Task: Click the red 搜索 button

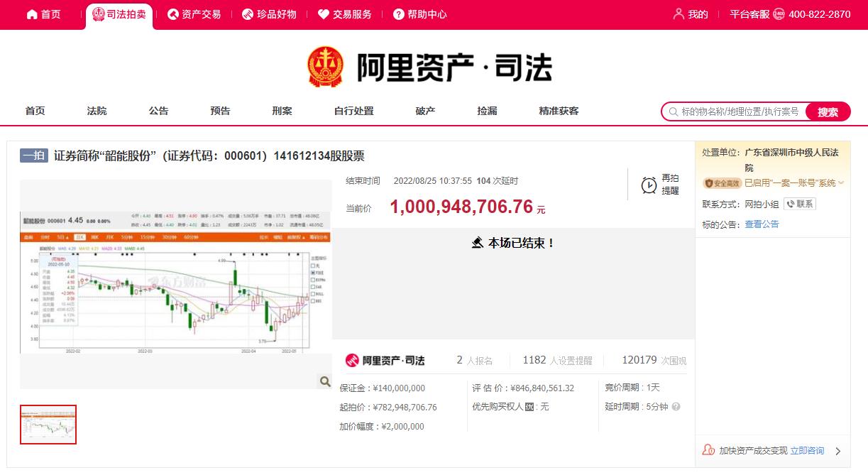Action: click(x=828, y=111)
